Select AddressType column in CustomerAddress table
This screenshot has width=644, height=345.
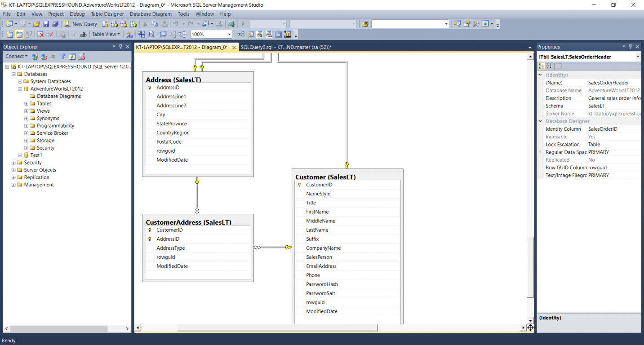(170, 248)
